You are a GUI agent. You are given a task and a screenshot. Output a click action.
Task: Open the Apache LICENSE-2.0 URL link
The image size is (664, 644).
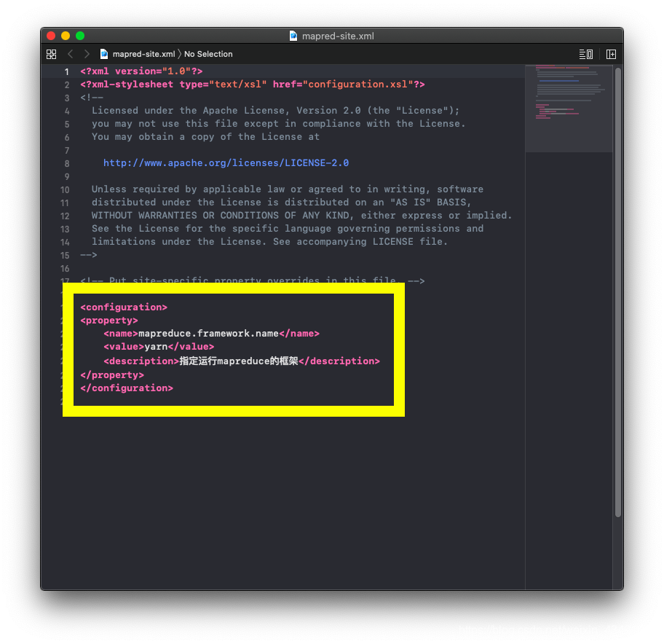click(226, 163)
